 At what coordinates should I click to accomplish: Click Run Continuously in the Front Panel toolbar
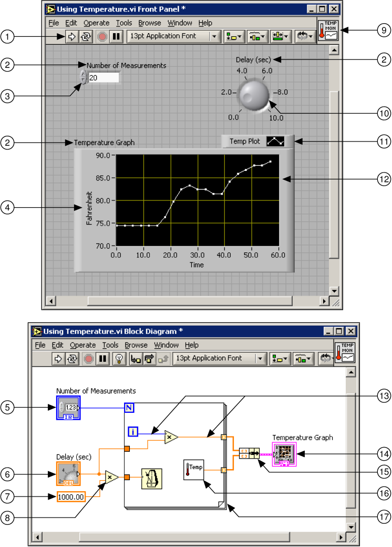[x=85, y=36]
